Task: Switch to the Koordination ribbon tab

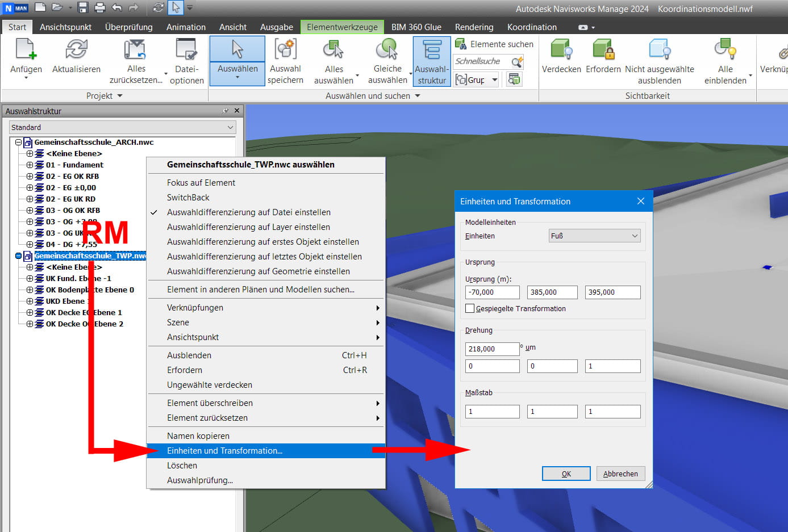Action: point(532,27)
